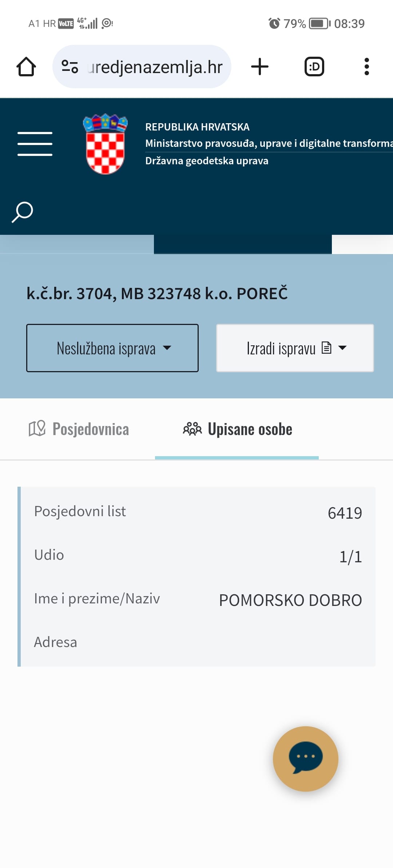The image size is (393, 868).
Task: Select the Upisane osobe tab
Action: tap(237, 429)
